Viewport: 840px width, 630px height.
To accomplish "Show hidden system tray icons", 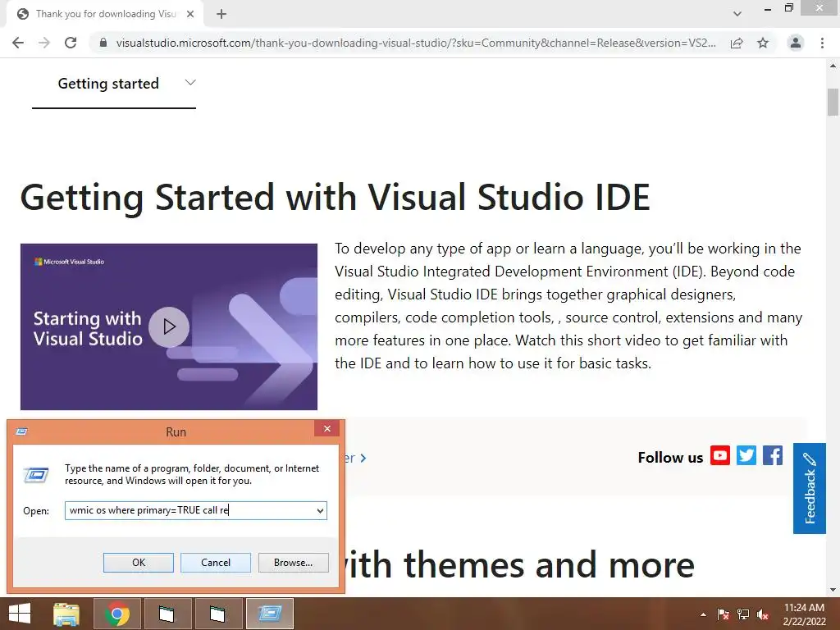I will (703, 614).
